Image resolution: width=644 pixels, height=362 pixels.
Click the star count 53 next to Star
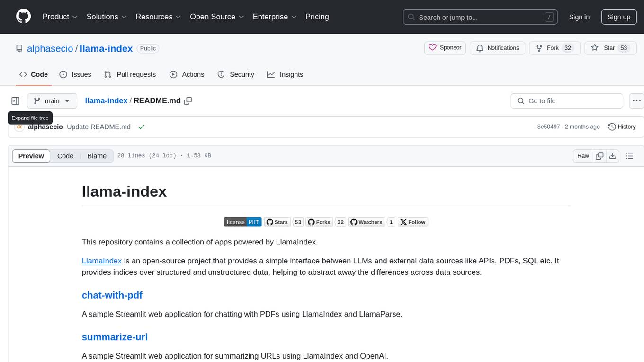tap(624, 48)
